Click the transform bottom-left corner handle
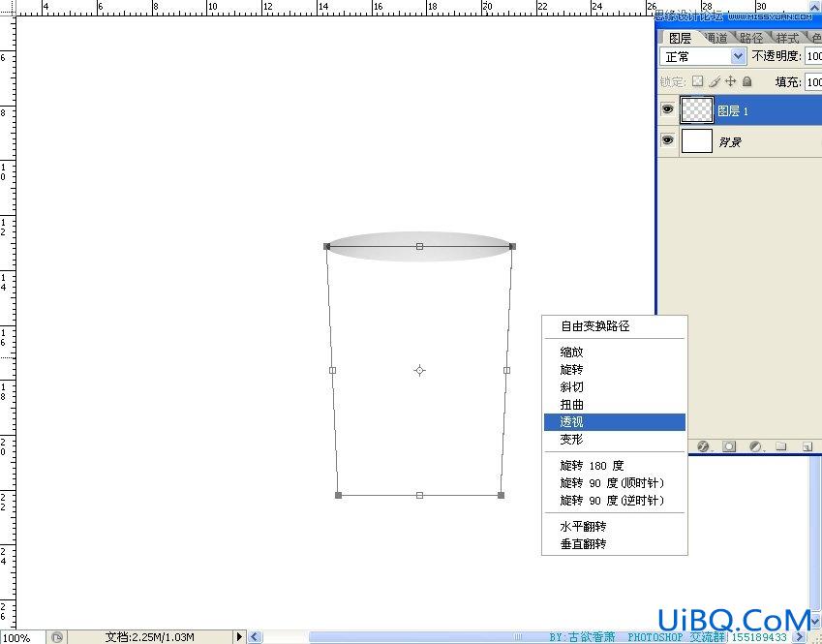The width and height of the screenshot is (822, 644). pyautogui.click(x=338, y=495)
